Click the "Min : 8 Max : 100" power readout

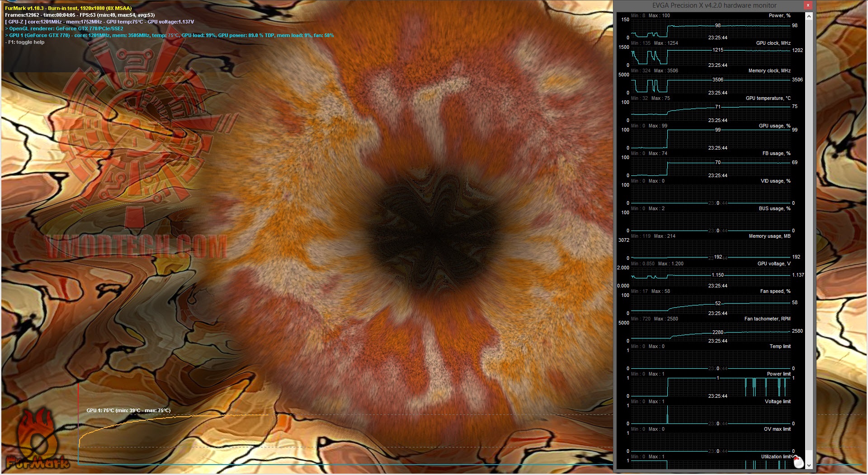coord(651,15)
